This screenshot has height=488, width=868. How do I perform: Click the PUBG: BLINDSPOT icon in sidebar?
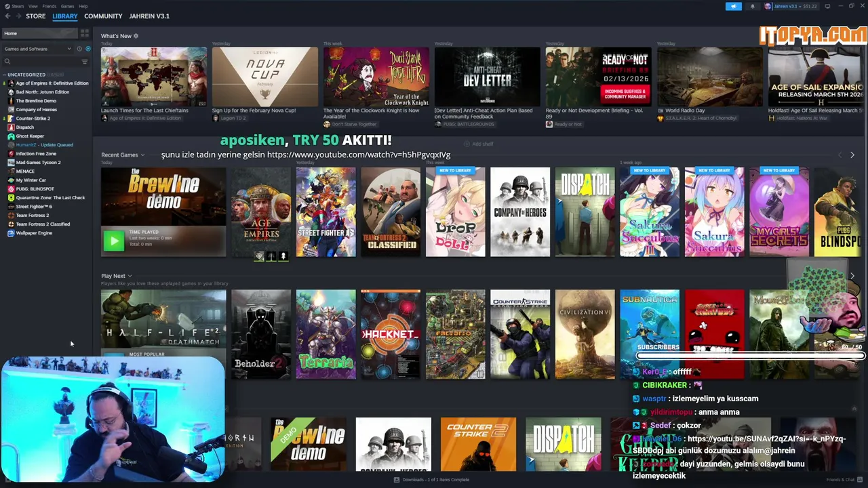11,189
